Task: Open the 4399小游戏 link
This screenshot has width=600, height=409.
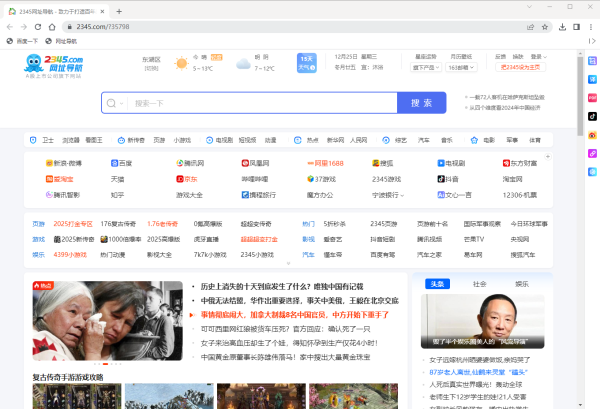Action: [70, 255]
